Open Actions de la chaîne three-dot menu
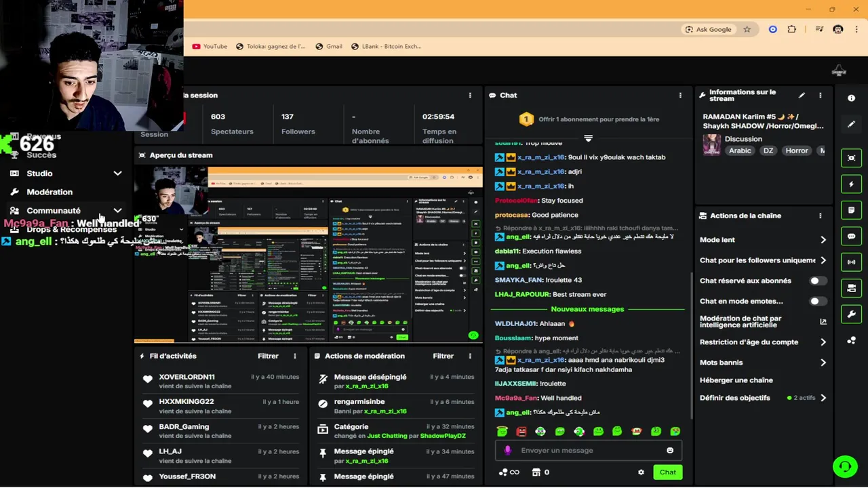Image resolution: width=868 pixels, height=488 pixels. coord(820,216)
